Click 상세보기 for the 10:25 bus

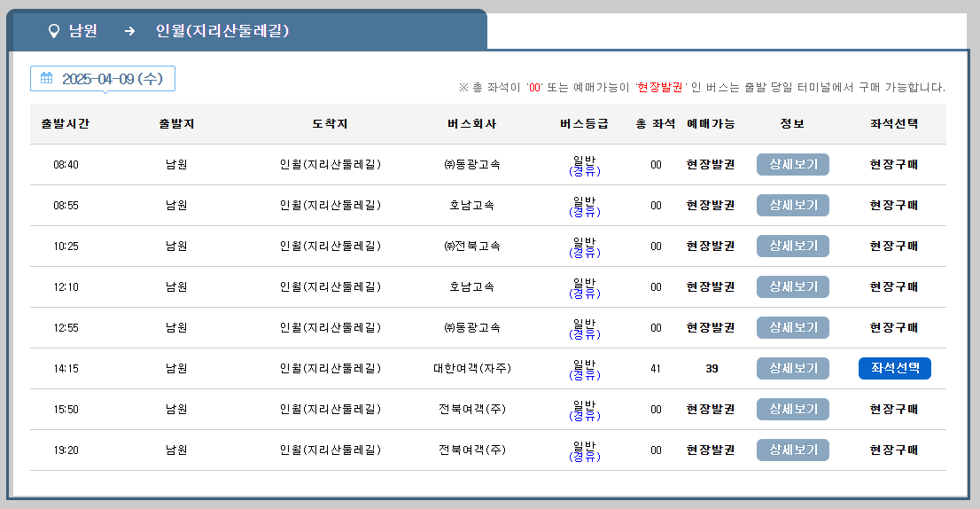point(792,246)
